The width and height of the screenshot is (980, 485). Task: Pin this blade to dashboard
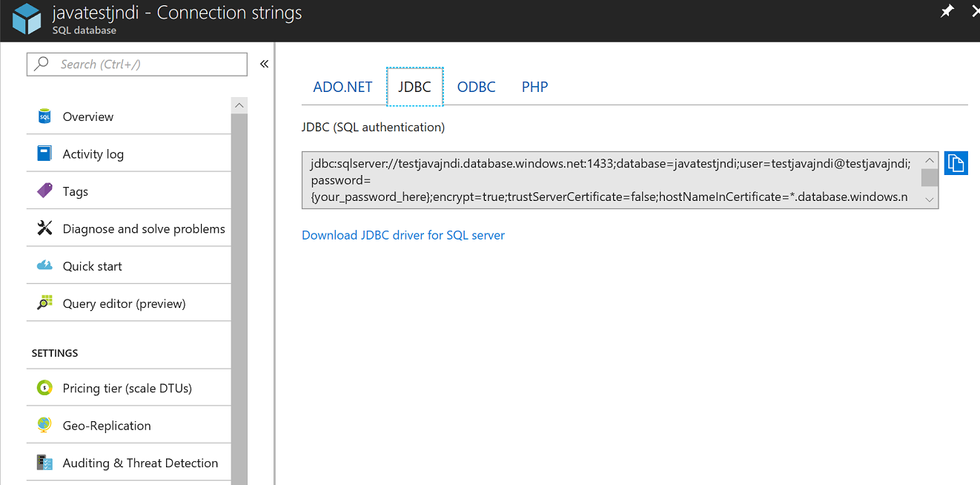947,12
